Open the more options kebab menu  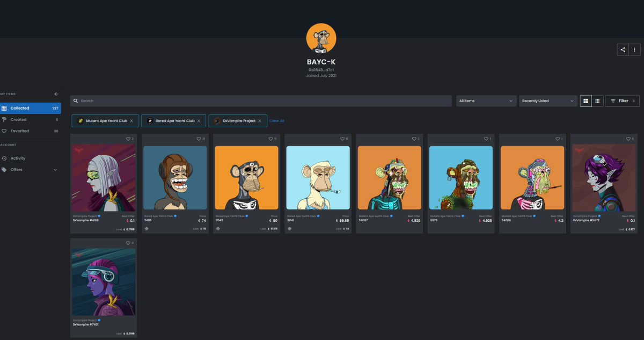pyautogui.click(x=634, y=49)
